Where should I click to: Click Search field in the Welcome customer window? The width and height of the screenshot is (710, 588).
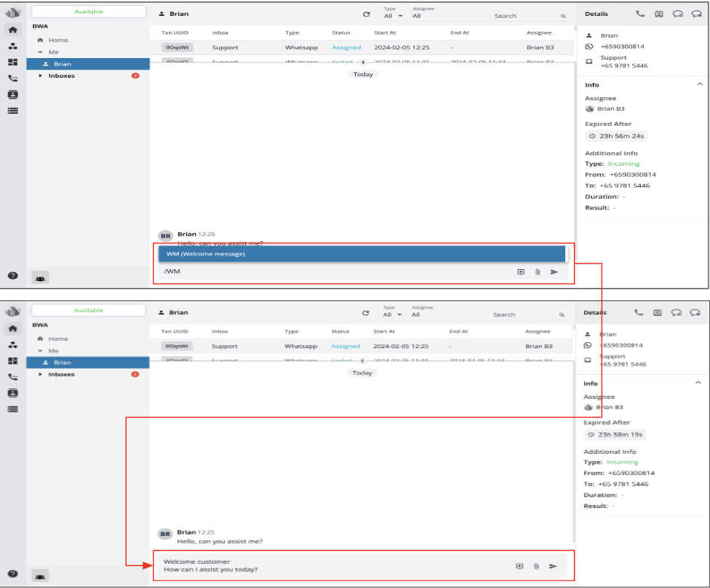[525, 314]
